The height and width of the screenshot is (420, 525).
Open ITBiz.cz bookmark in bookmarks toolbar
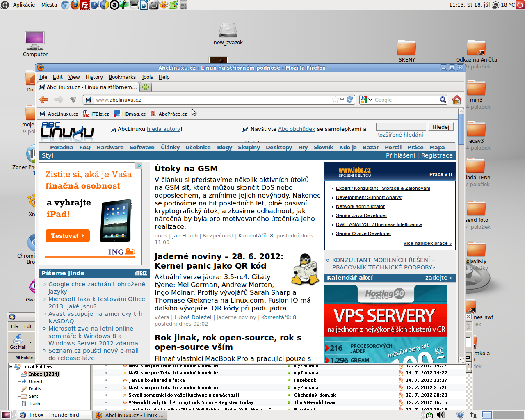click(96, 114)
